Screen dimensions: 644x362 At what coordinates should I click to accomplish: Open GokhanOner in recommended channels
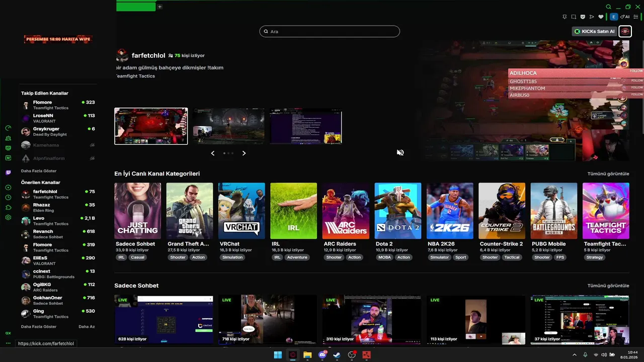[x=58, y=301]
